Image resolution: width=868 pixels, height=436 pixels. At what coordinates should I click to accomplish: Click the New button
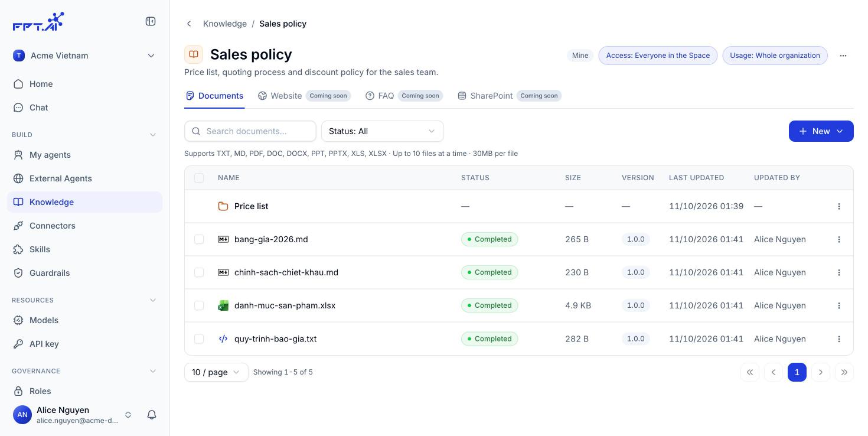[821, 131]
